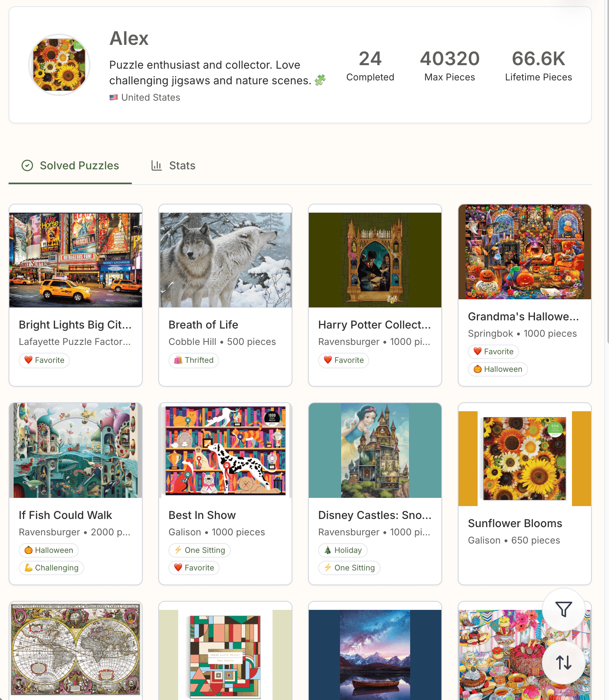Click the pumpkin Halloween tag on Grandma's Halloween card

click(497, 369)
